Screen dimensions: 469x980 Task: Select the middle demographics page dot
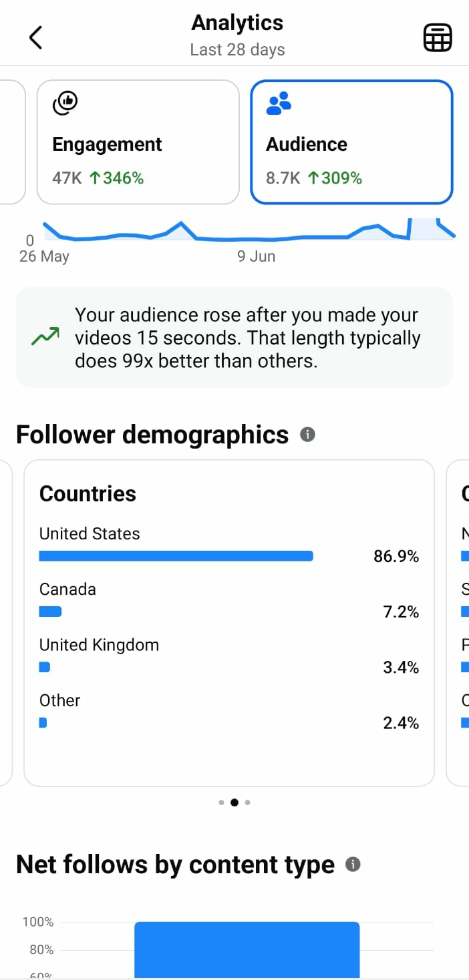tap(234, 802)
